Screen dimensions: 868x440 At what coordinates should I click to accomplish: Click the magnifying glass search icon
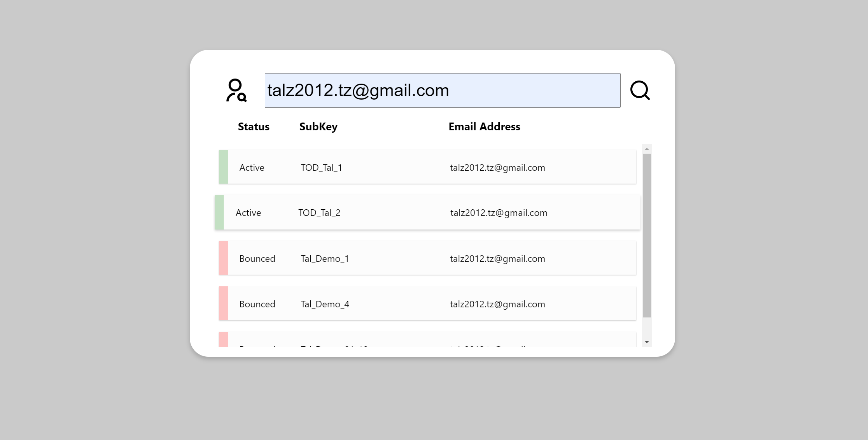point(640,91)
